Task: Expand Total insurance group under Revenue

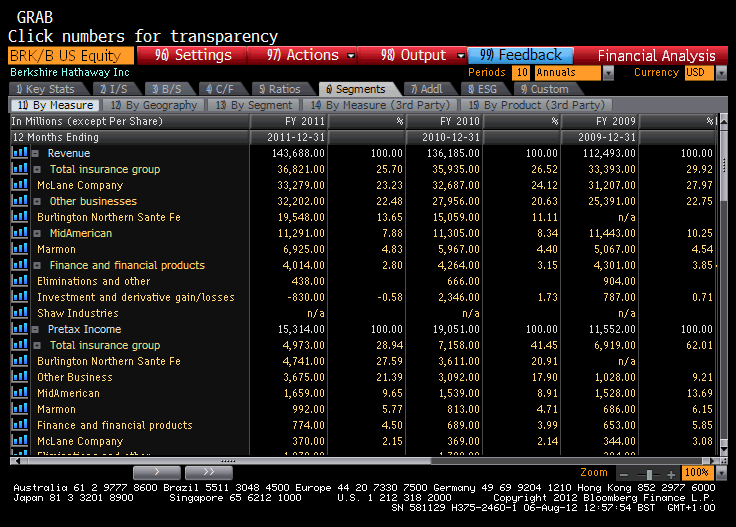Action: (x=37, y=169)
